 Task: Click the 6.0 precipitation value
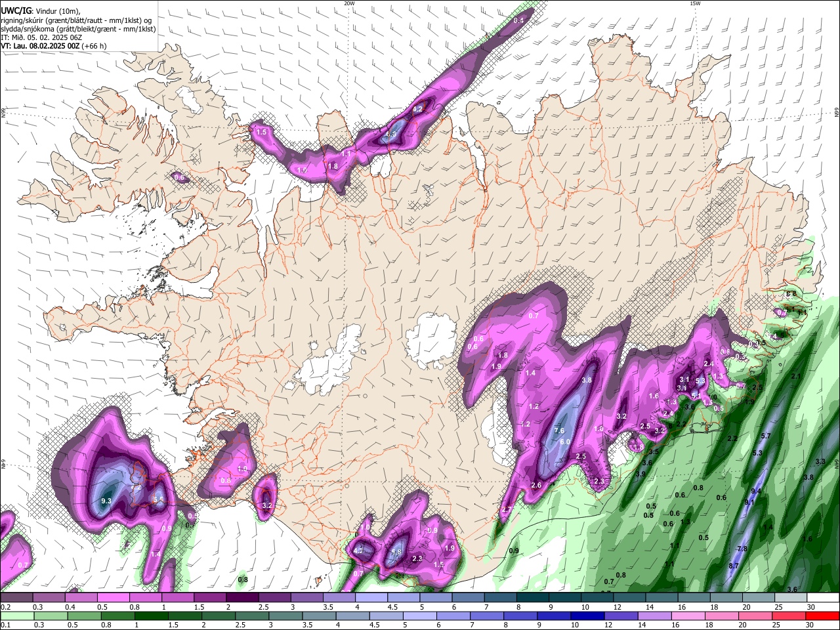click(564, 442)
